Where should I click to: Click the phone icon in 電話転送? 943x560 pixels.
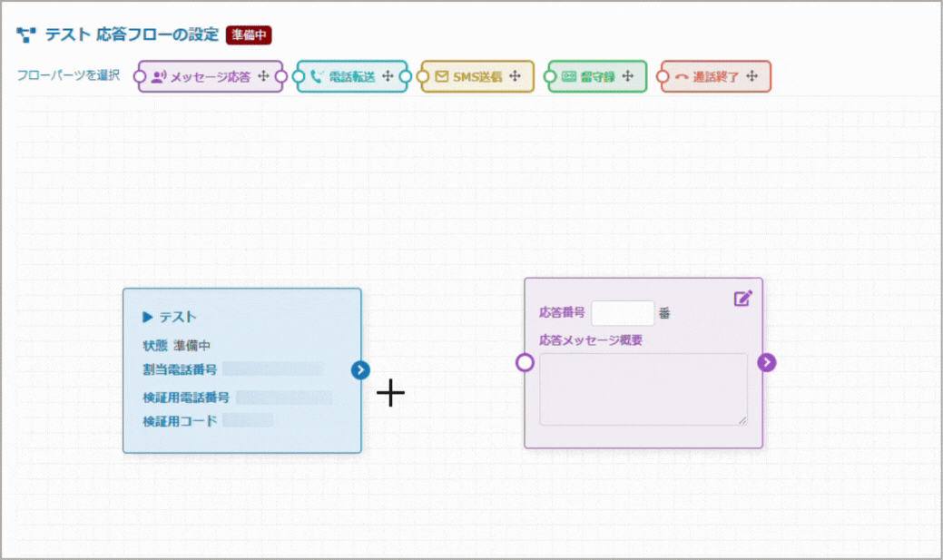click(x=317, y=76)
